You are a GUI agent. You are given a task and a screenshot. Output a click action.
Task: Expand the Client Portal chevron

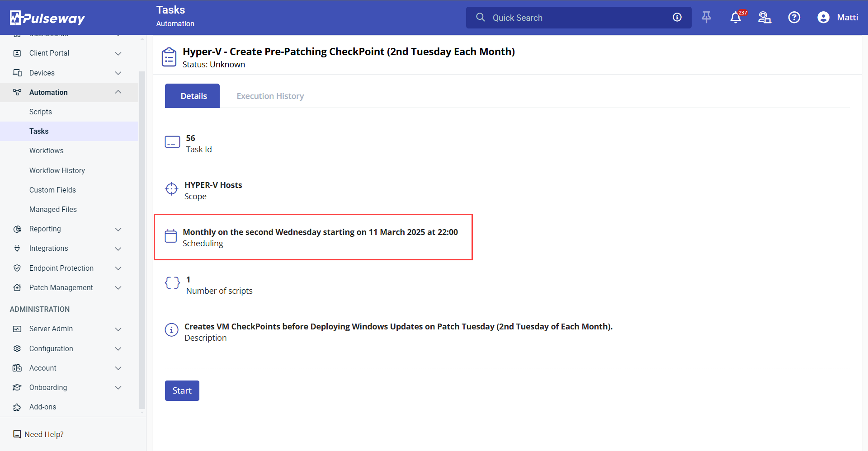tap(118, 53)
